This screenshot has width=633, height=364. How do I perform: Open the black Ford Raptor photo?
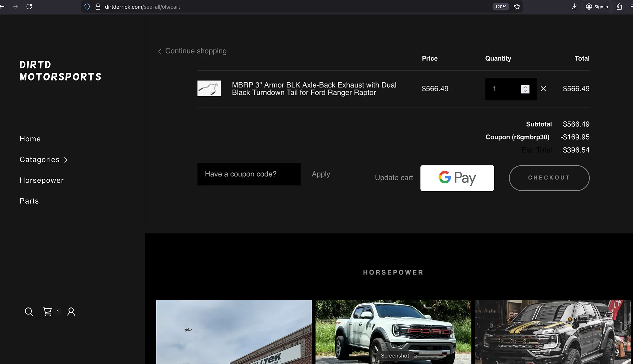coord(553,332)
